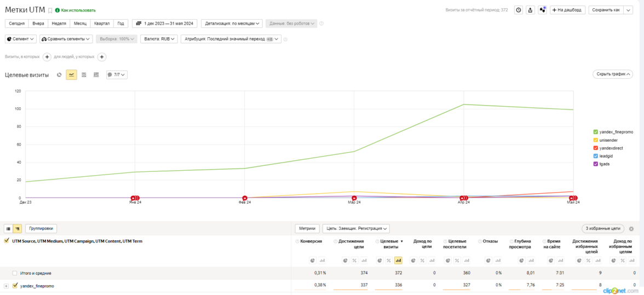Click the export/share report icon
Image resolution: width=644 pixels, height=295 pixels.
pyautogui.click(x=530, y=10)
